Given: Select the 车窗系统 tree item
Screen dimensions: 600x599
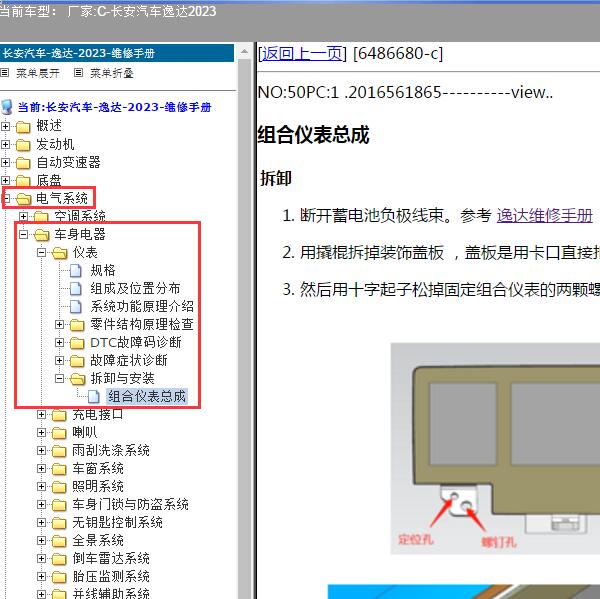Looking at the screenshot, I should point(98,468).
